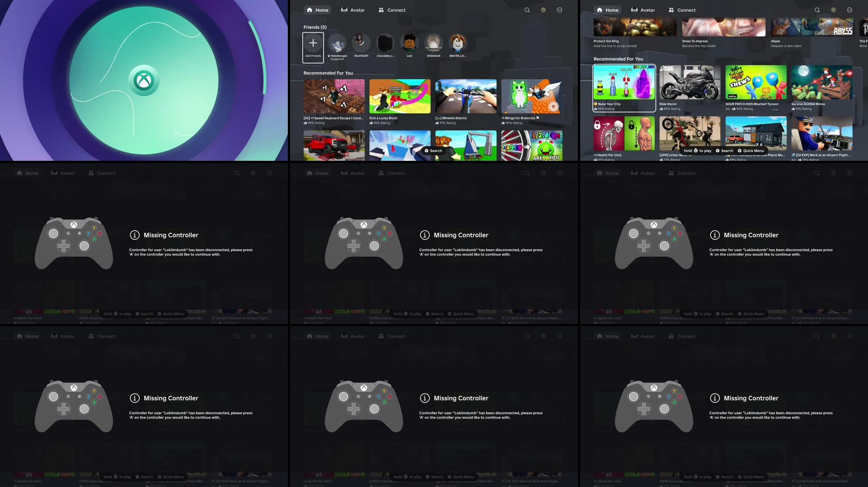Open more options on the Nuke Your City screen
Viewport: 868px width, 487px height.
[850, 10]
